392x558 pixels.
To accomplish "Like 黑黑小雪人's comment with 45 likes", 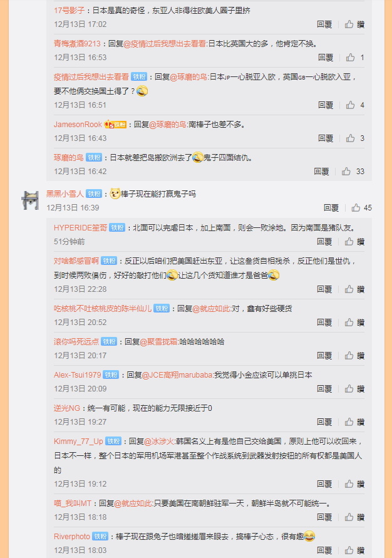I will coord(361,208).
